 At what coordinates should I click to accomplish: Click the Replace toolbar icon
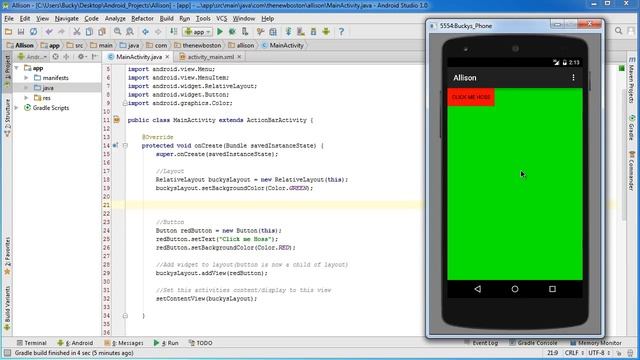130,31
